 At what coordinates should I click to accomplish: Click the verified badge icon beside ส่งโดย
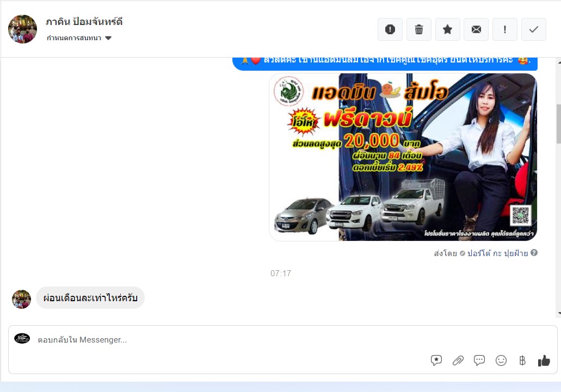[x=463, y=253]
